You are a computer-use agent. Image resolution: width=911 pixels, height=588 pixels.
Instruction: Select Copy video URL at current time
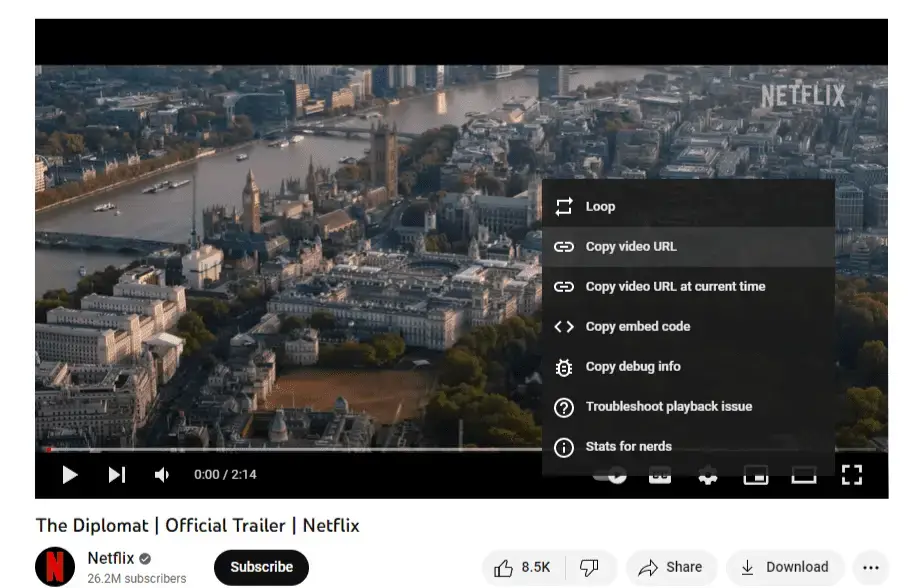pyautogui.click(x=675, y=286)
